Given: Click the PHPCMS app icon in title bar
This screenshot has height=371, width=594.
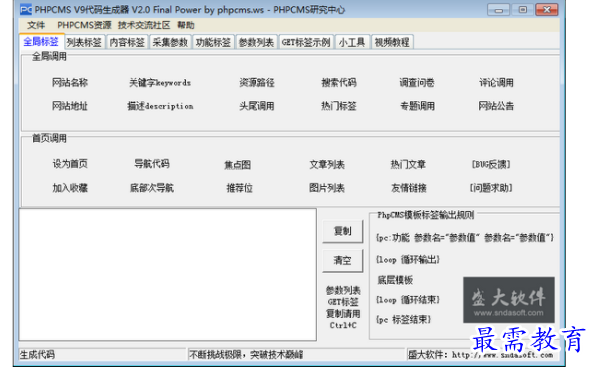Looking at the screenshot, I should (26, 9).
